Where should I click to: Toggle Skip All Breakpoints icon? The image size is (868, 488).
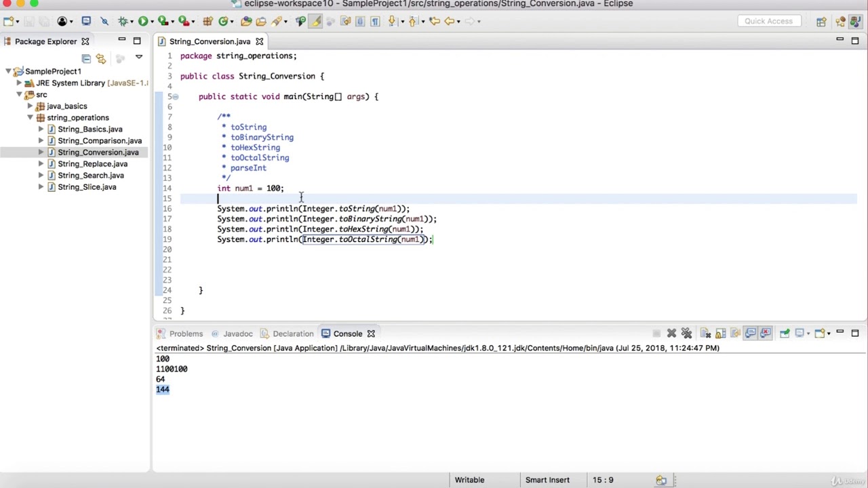coord(104,21)
